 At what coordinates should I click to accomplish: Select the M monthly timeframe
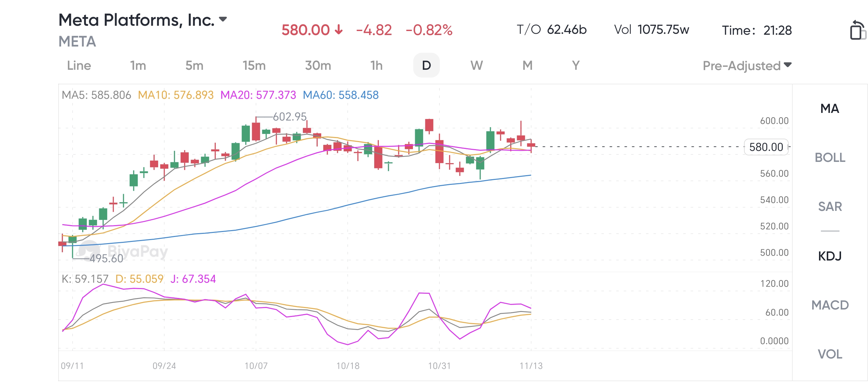527,65
